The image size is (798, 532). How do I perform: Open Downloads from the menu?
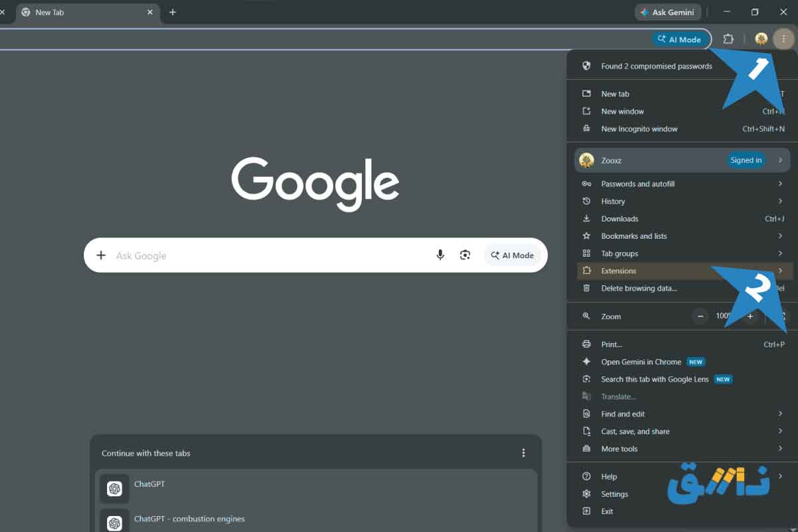point(682,218)
